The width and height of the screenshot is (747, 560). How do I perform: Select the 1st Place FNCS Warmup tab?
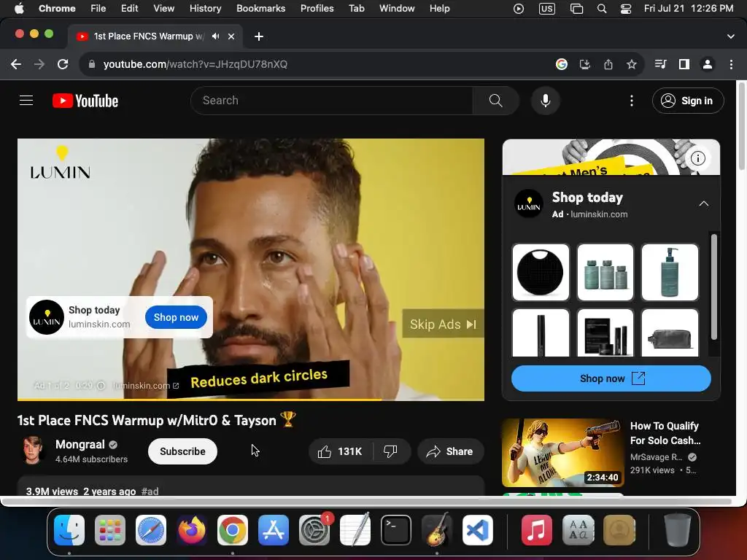tap(155, 36)
